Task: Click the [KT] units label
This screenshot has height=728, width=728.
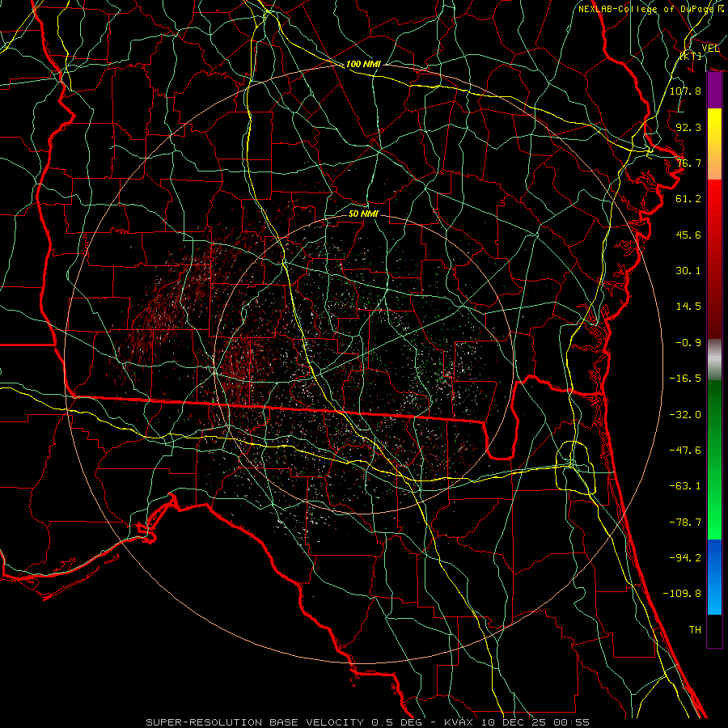Action: 691,56
